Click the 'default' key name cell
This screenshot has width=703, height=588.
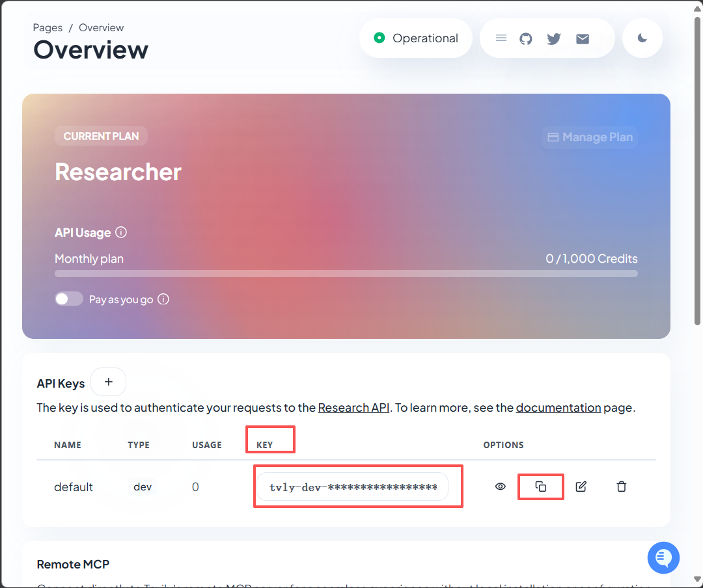coord(74,487)
